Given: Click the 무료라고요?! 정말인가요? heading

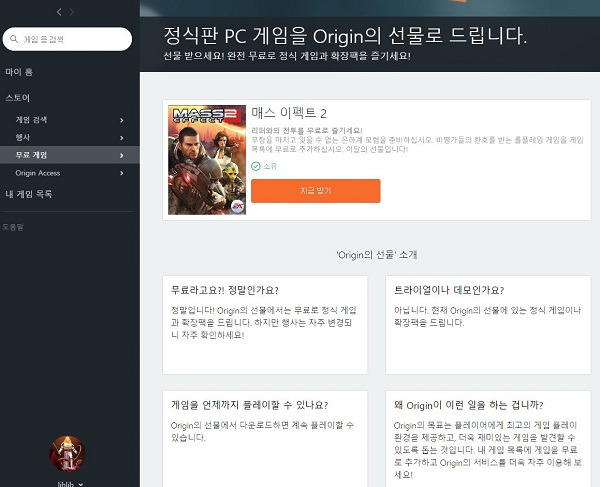Looking at the screenshot, I should tap(225, 290).
